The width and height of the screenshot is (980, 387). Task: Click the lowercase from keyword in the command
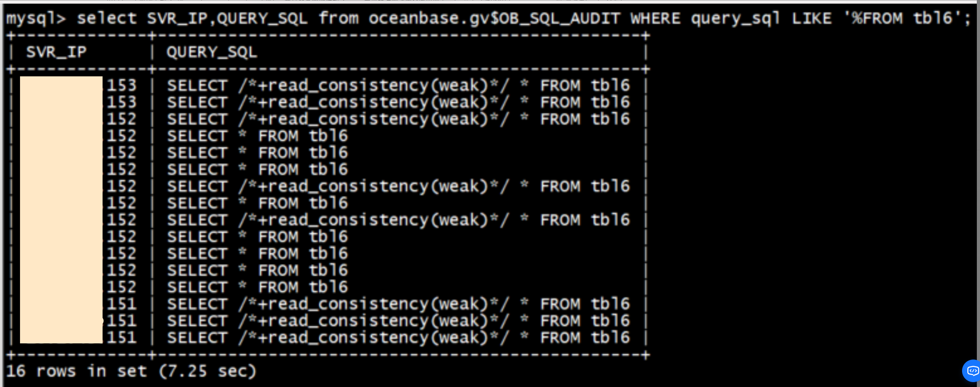click(x=339, y=18)
